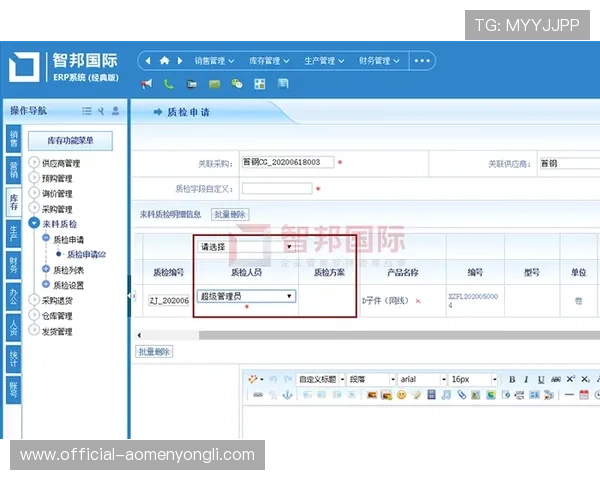Screen dimensions: 600x480
Task: Insert an attachment with the paperclip icon
Action: [x=461, y=395]
